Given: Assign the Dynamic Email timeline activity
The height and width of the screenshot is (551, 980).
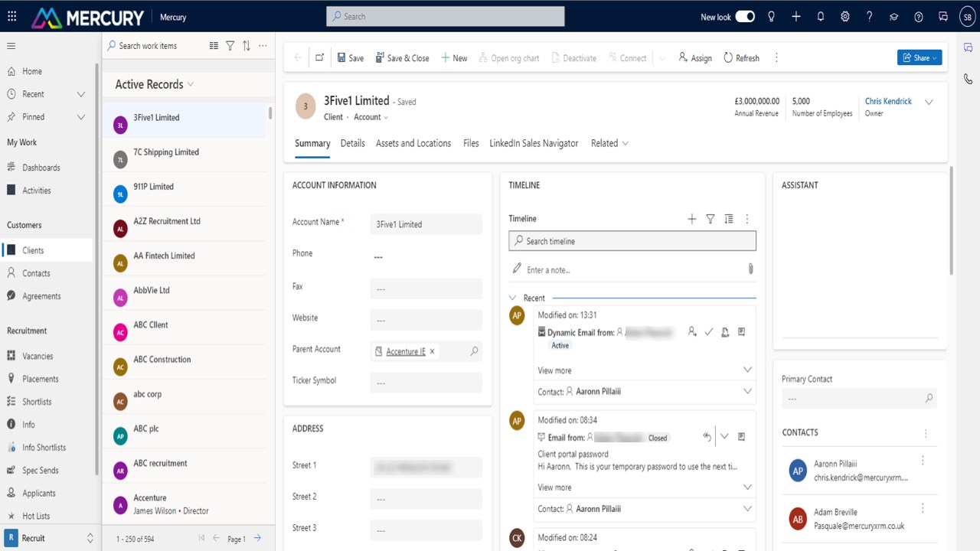Looking at the screenshot, I should point(692,332).
